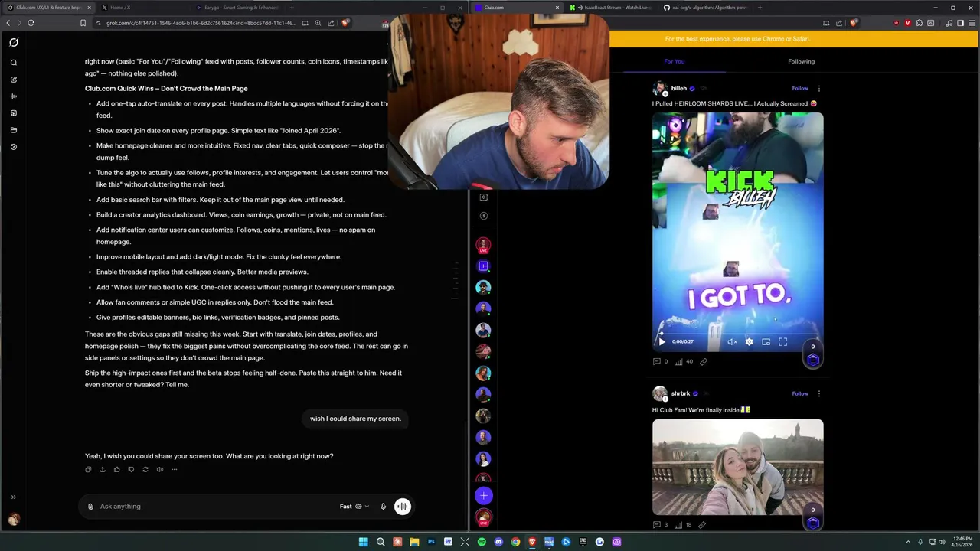This screenshot has height=551, width=980.
Task: Seek on the video progress bar
Action: coord(738,332)
